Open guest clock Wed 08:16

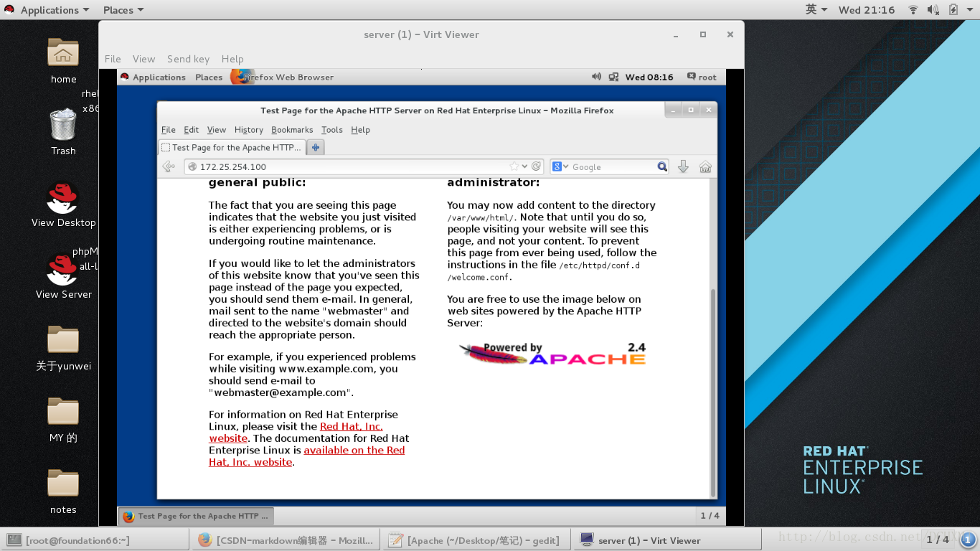pyautogui.click(x=649, y=77)
